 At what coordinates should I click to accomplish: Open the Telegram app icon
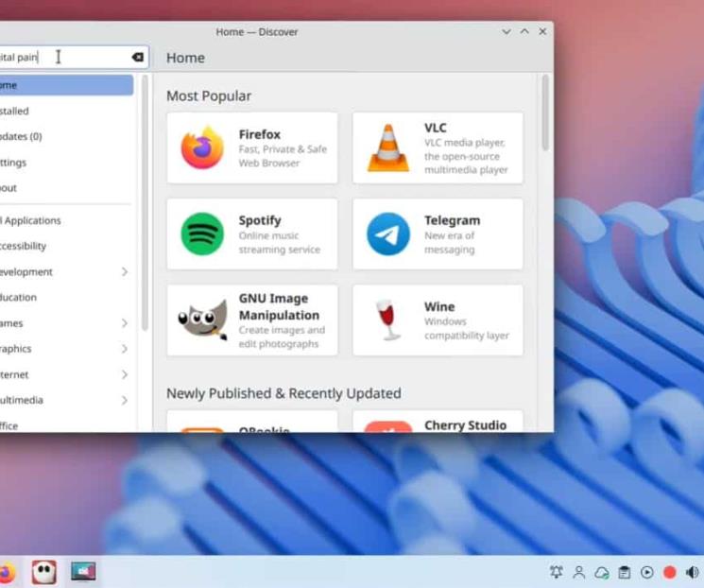388,234
